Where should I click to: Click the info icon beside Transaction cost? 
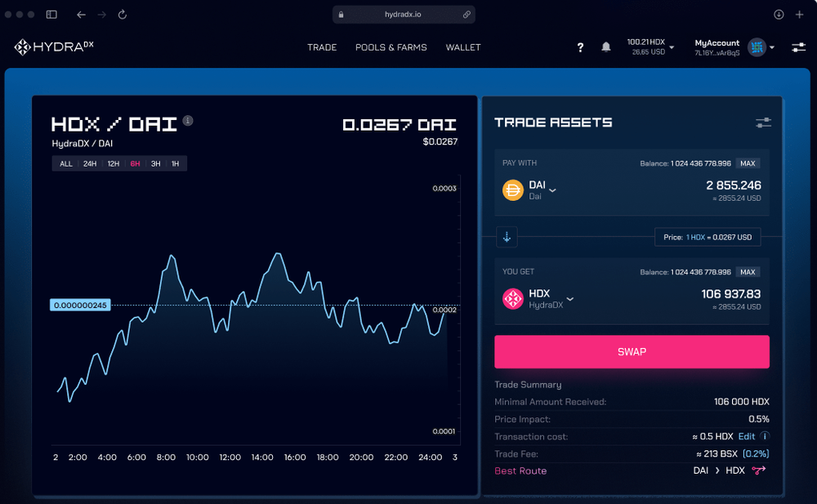point(763,436)
